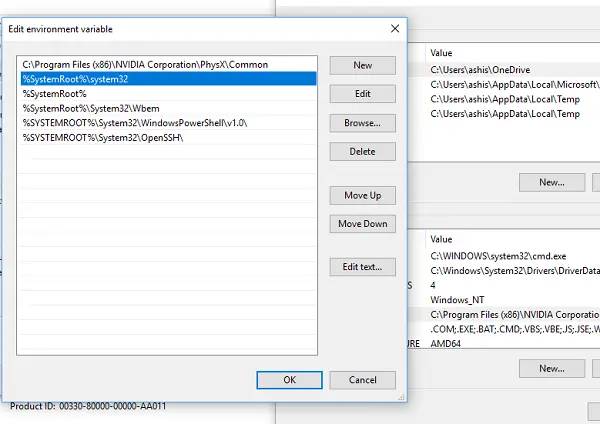
Task: Open the Browse... folder picker
Action: tap(362, 123)
